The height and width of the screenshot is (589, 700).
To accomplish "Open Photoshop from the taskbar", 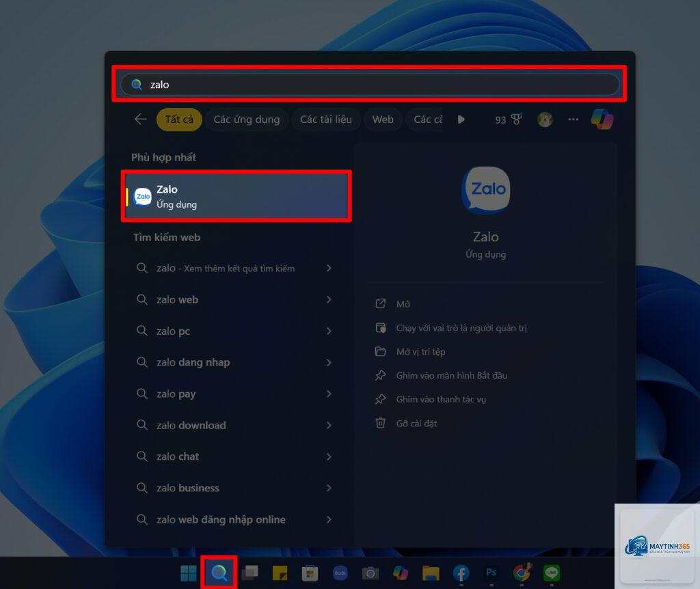I will [x=491, y=573].
